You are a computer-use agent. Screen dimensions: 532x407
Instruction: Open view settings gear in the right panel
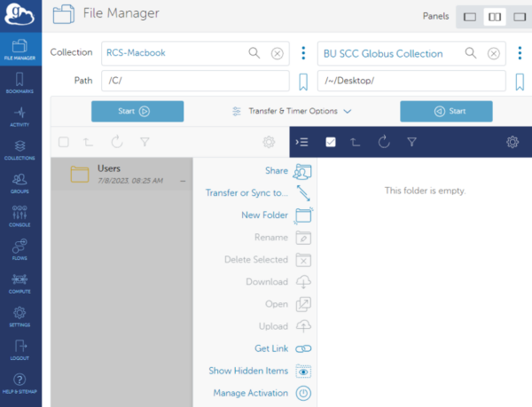(x=512, y=142)
